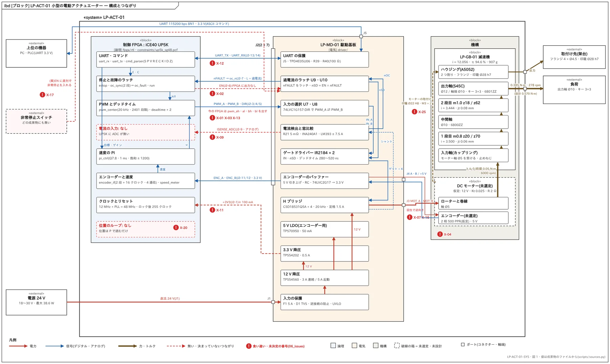Viewport: 610px width, 364px height.
Task: Click the «system» LP-ACT-01 title label
Action: pyautogui.click(x=104, y=17)
